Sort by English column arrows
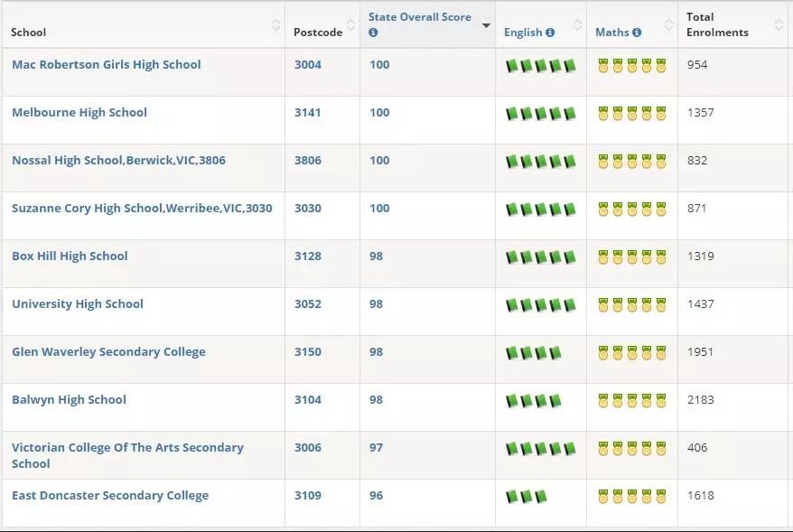The width and height of the screenshot is (793, 532). click(577, 24)
